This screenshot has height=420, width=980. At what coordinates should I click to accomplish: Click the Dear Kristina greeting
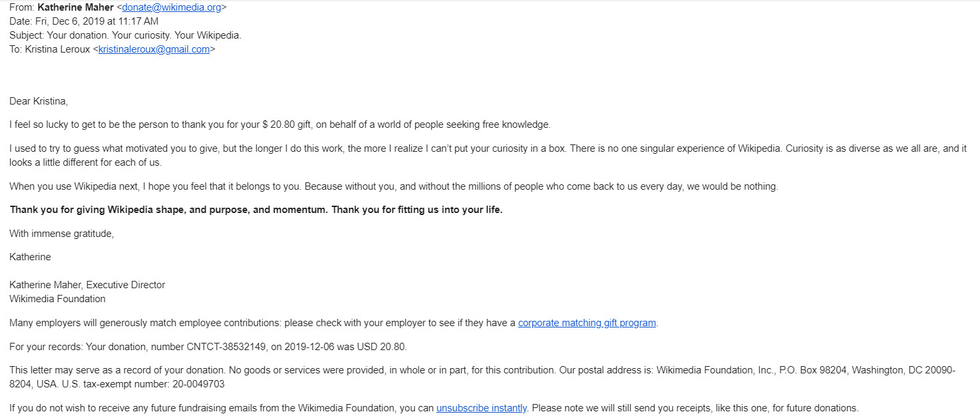pos(39,102)
